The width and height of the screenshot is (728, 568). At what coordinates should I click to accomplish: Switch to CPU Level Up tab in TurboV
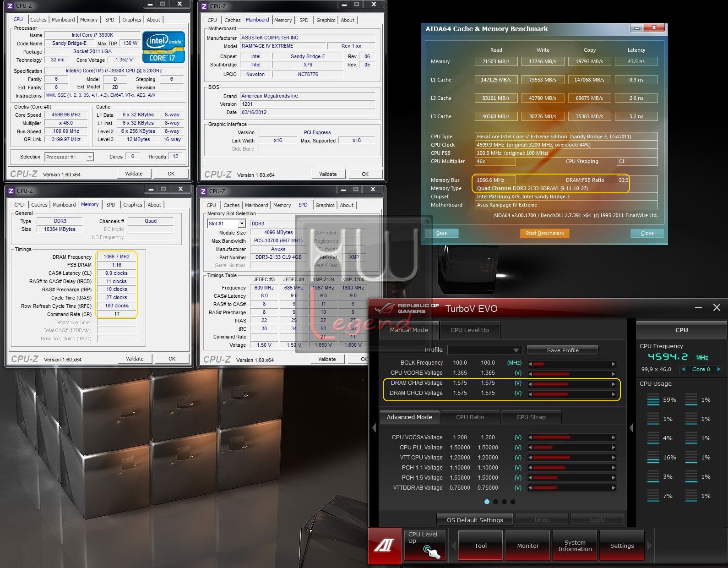(469, 330)
